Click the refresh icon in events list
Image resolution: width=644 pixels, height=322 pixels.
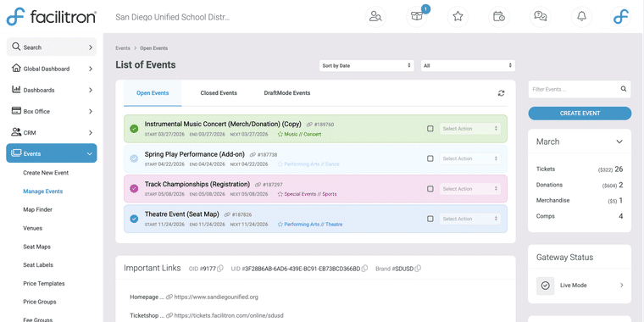pyautogui.click(x=501, y=93)
